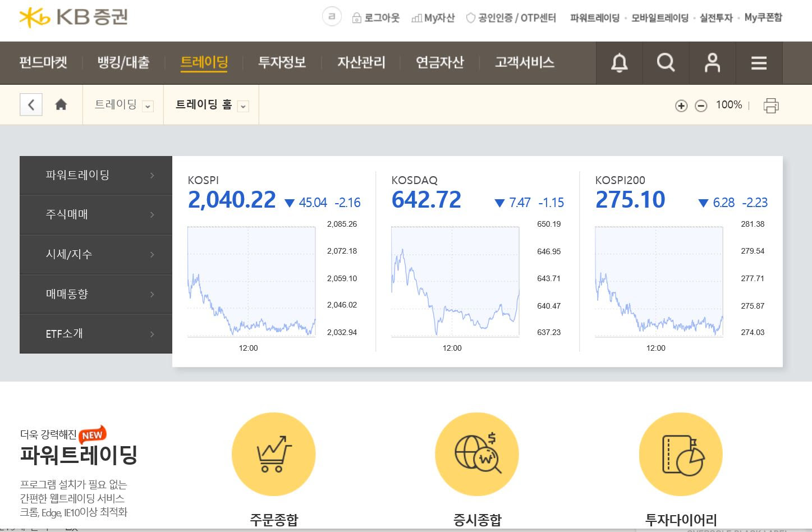
Task: Open My쿠폰함 link
Action: [763, 18]
